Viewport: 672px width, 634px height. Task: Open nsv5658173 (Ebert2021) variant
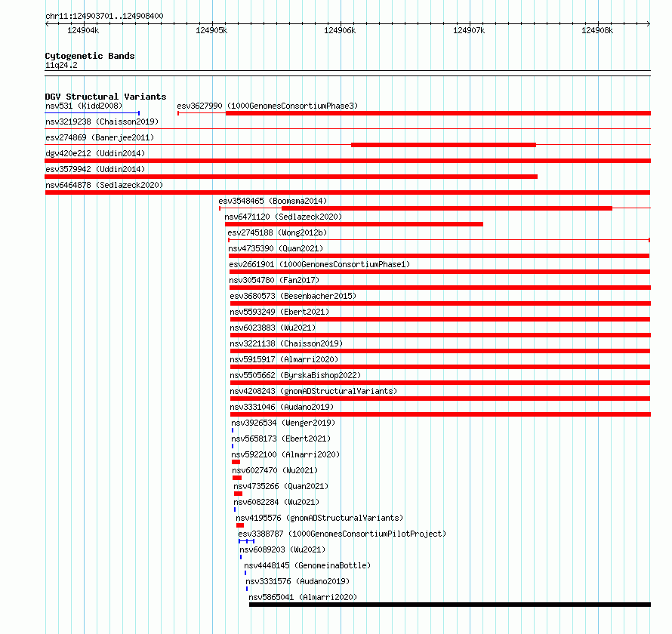pyautogui.click(x=281, y=439)
